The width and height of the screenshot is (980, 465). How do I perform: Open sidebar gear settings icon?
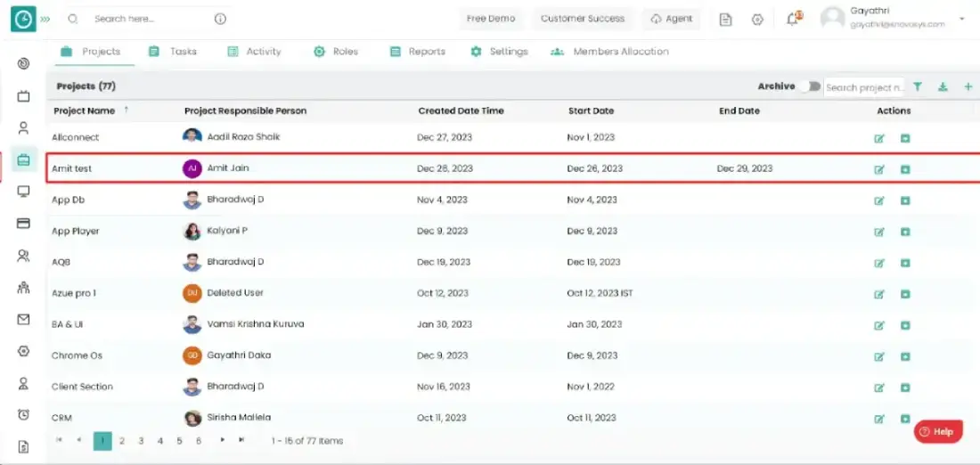[24, 351]
